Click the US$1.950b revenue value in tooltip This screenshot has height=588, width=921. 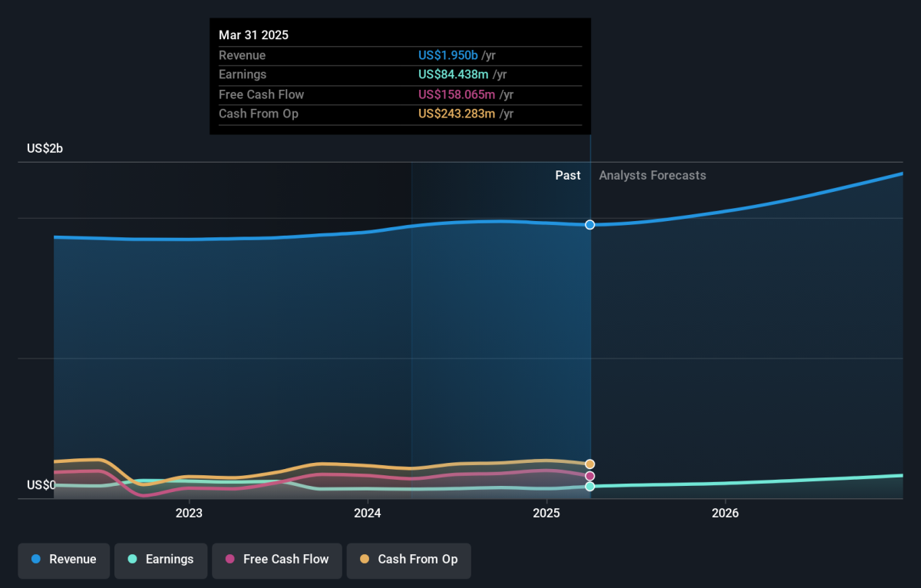[x=448, y=55]
